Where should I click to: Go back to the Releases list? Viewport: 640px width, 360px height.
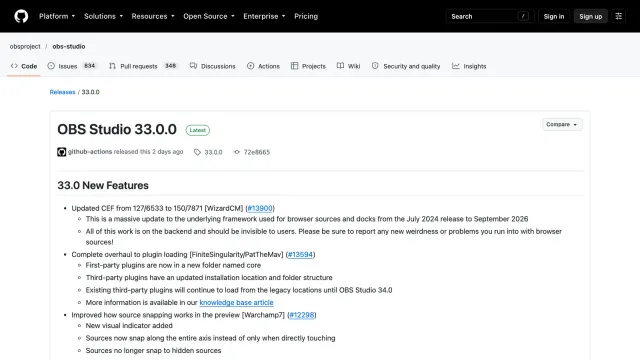click(62, 92)
